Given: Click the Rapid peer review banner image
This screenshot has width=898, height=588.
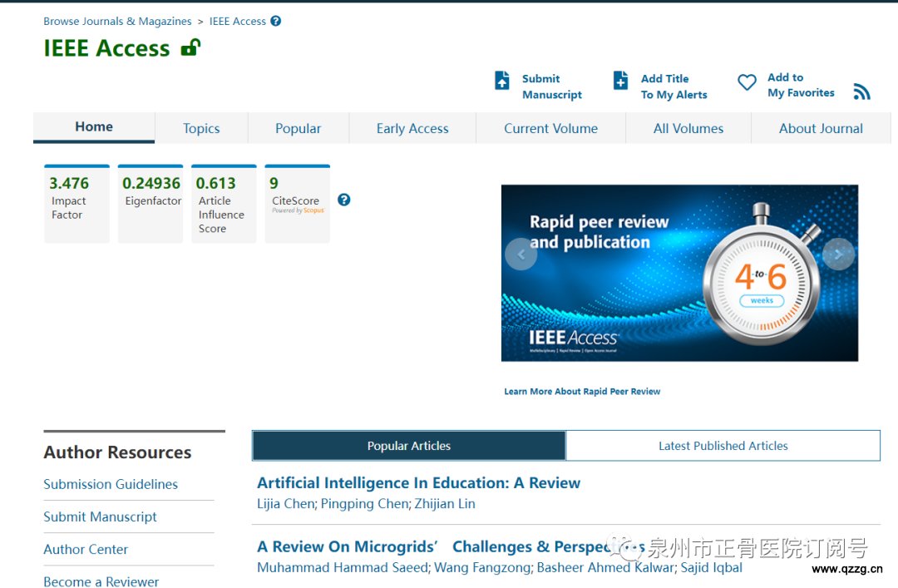Looking at the screenshot, I should (679, 273).
